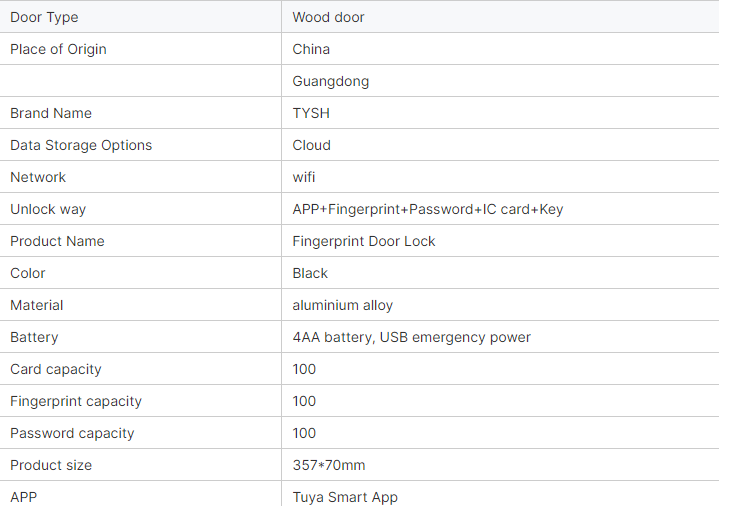Click the Data Storage Options label
Image resolution: width=733 pixels, height=506 pixels.
tap(81, 145)
